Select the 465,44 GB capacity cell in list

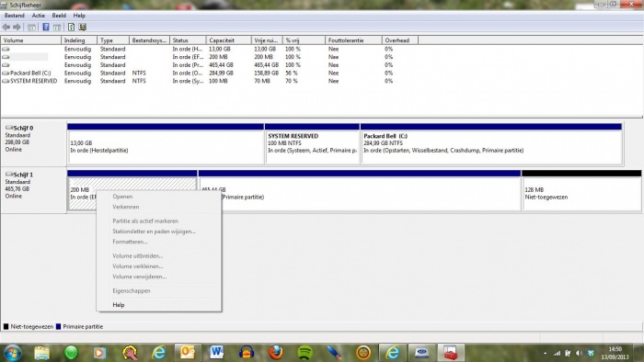[x=221, y=65]
